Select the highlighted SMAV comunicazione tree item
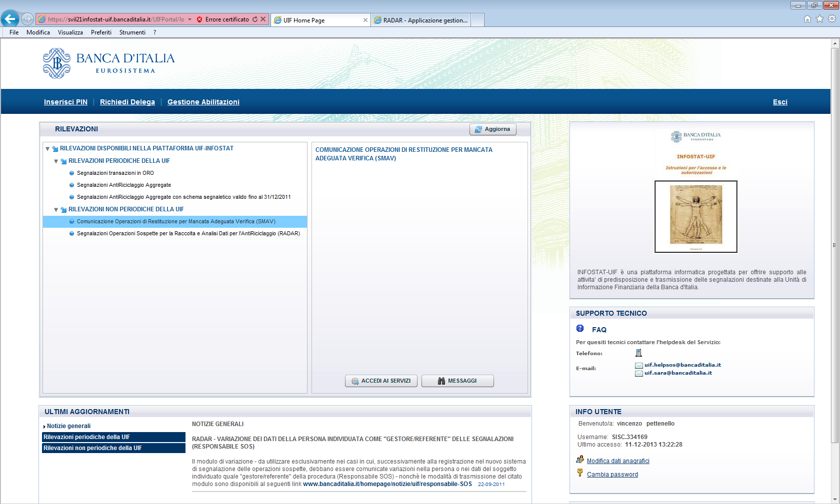The height and width of the screenshot is (504, 840). 175,221
